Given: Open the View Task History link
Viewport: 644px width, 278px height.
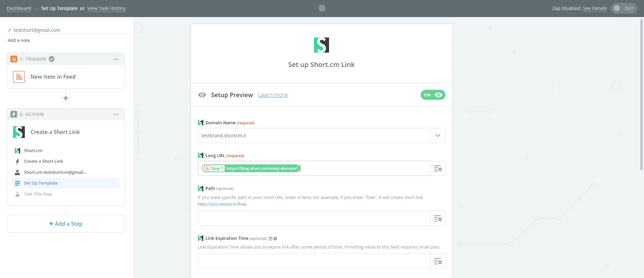Looking at the screenshot, I should pos(106,8).
